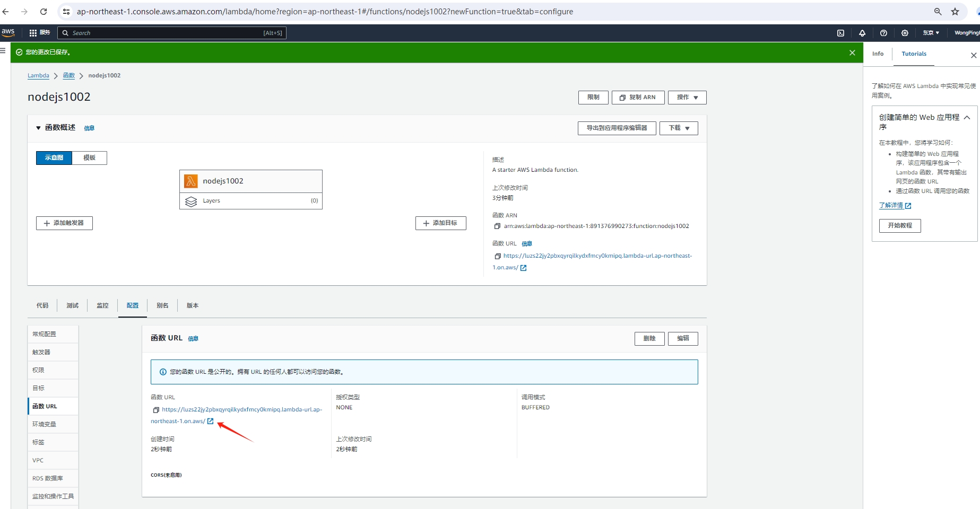Click the 限制 throttle button
This screenshot has width=980, height=509.
[593, 98]
